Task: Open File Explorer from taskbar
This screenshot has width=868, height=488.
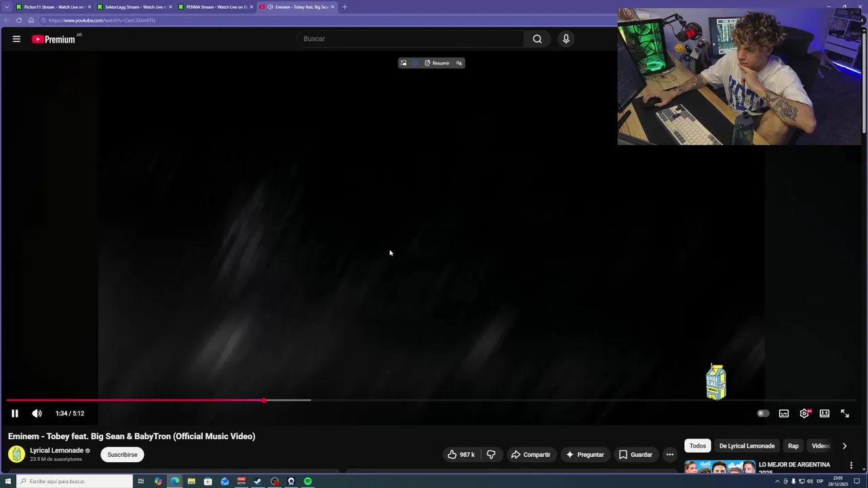Action: pos(191,481)
